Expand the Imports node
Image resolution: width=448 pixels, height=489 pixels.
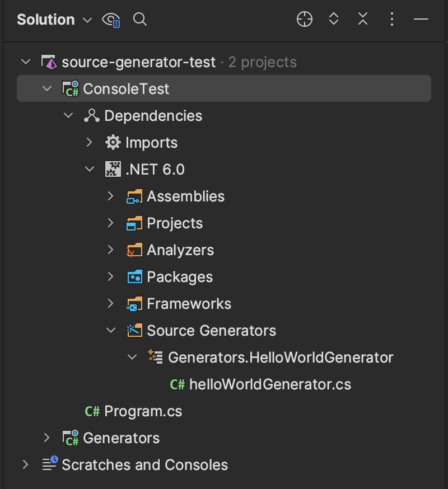pyautogui.click(x=89, y=143)
